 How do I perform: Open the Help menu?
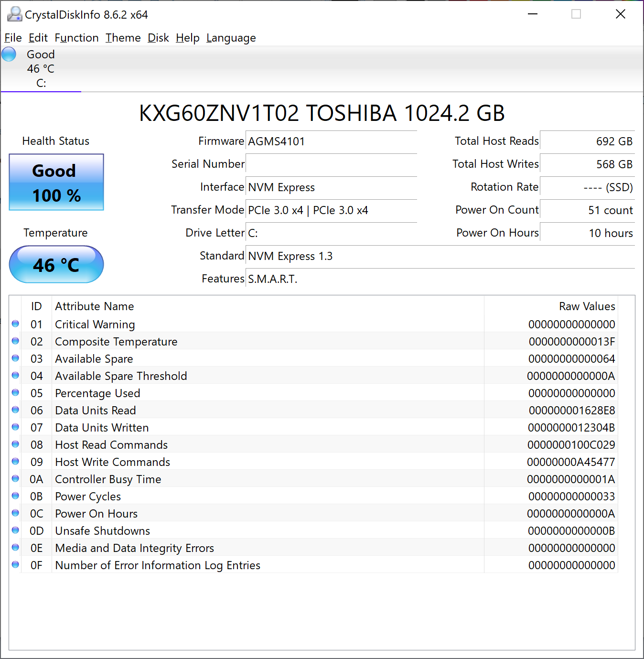(x=188, y=38)
